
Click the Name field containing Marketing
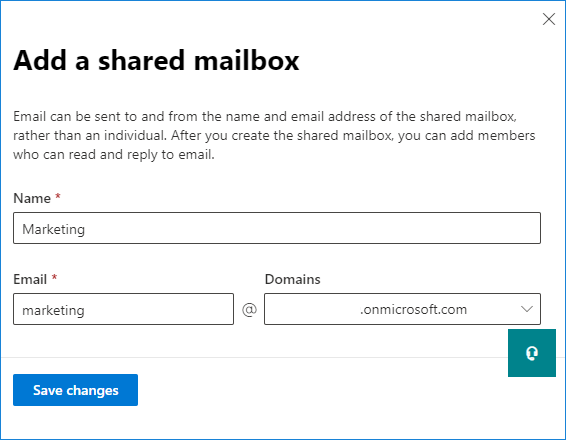tap(277, 228)
